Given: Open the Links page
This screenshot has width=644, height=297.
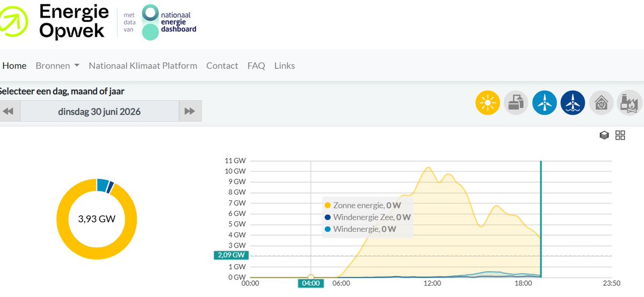Looking at the screenshot, I should (x=284, y=66).
